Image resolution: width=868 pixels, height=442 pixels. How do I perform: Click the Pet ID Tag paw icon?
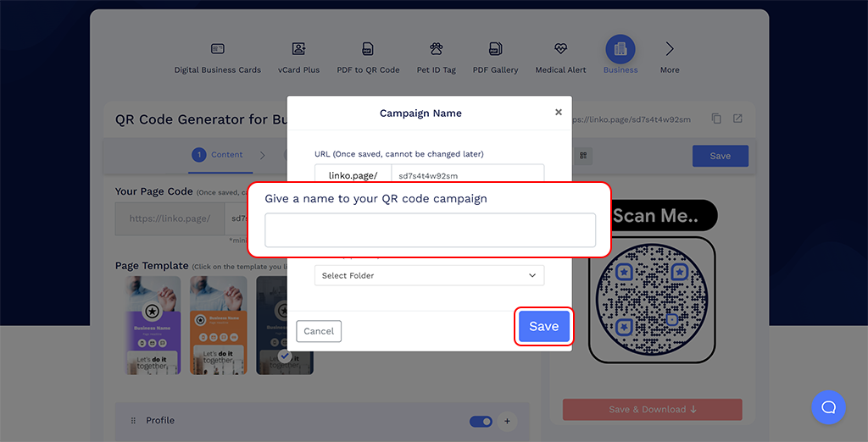[x=436, y=49]
